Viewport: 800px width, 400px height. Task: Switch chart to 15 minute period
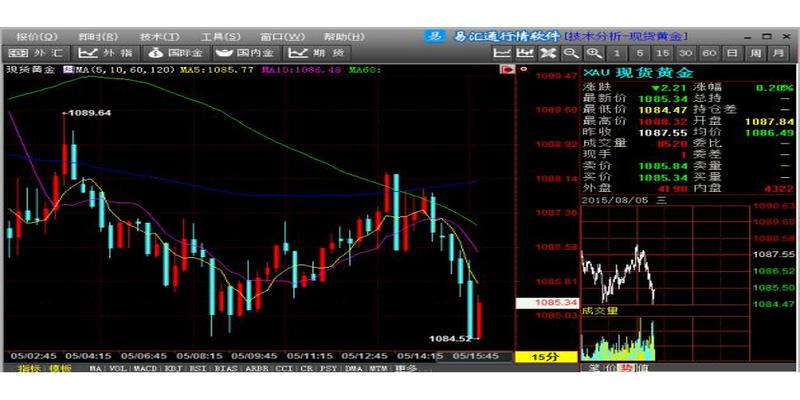(x=662, y=52)
